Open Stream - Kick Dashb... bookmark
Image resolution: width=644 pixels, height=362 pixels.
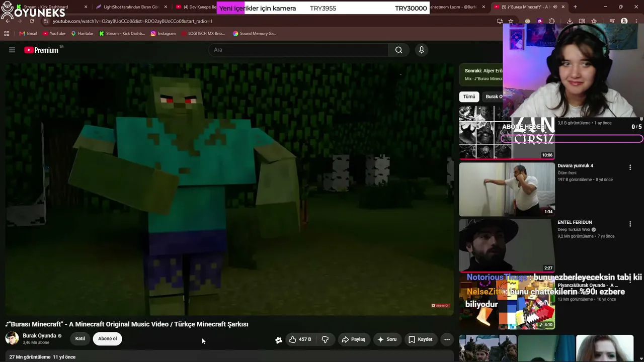pyautogui.click(x=122, y=34)
